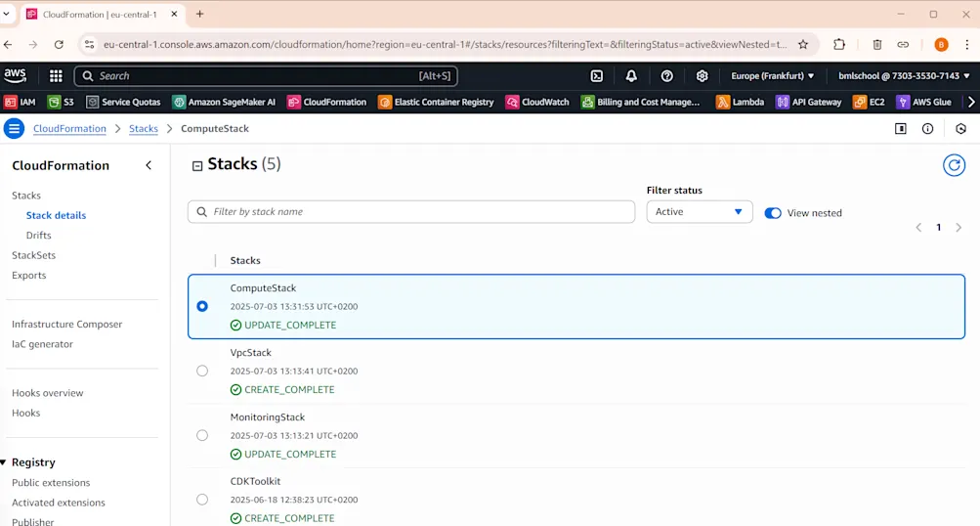
Task: Open the AWS services grid menu
Action: point(56,75)
